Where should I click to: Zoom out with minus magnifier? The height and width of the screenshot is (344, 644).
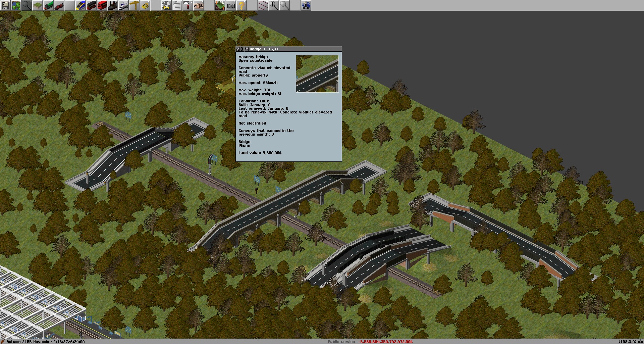284,5
